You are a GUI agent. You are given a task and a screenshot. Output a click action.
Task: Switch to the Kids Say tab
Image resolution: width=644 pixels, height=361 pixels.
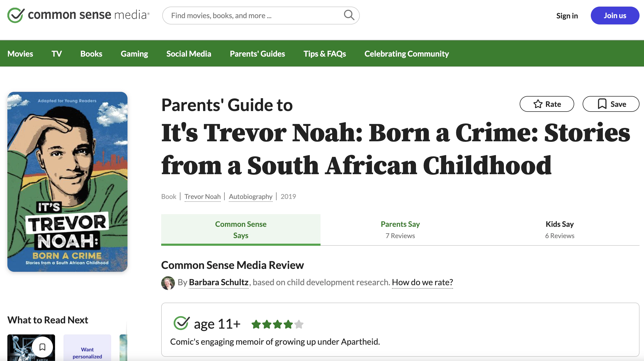pos(559,229)
